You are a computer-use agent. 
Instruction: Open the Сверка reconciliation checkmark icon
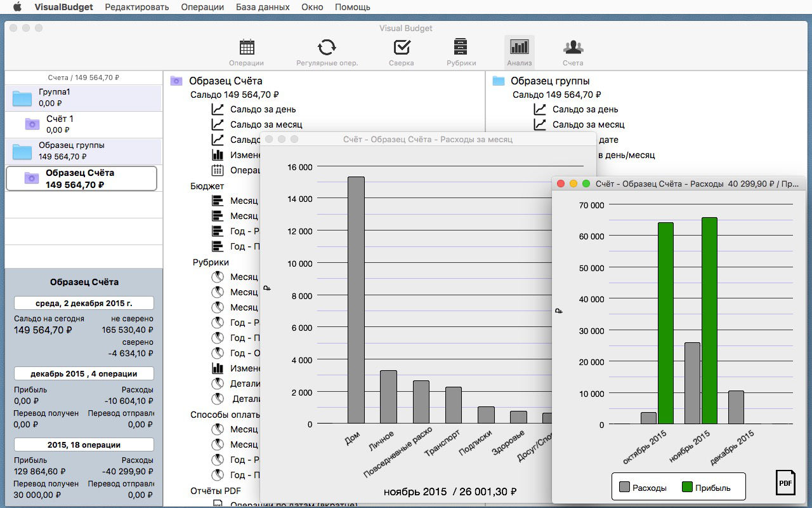pyautogui.click(x=402, y=48)
